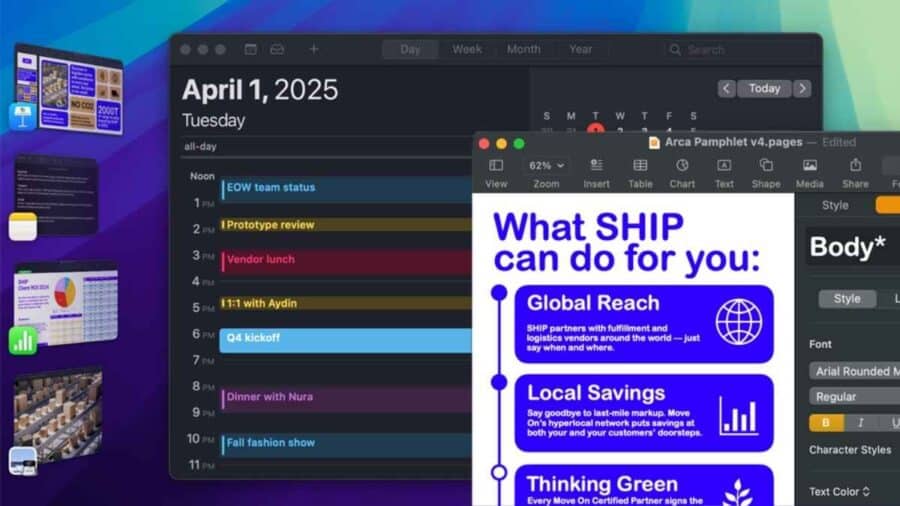
Task: Open the Prototype review event
Action: (x=346, y=225)
